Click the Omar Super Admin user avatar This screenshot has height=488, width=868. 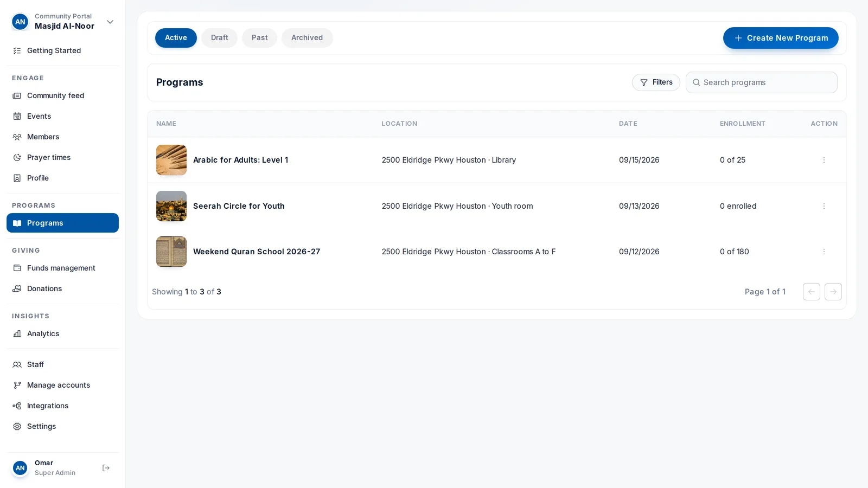click(20, 468)
